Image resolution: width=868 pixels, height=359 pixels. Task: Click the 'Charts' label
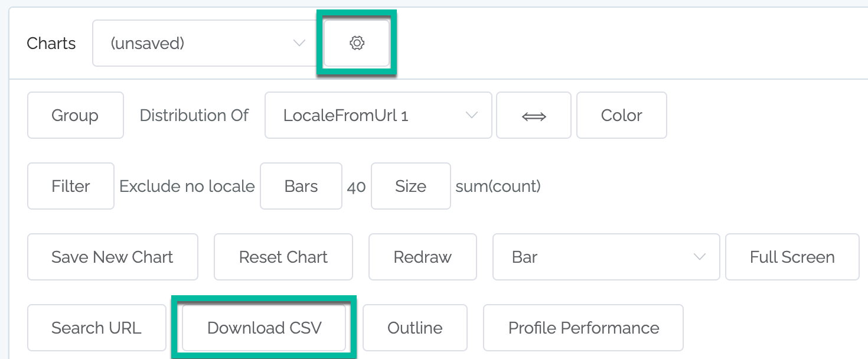(51, 43)
